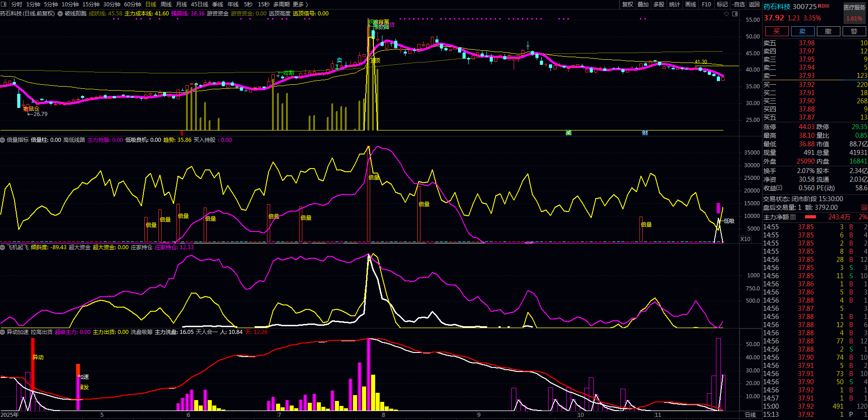Switch to the 60分钟 period tab
The image size is (868, 420).
coord(133,4)
